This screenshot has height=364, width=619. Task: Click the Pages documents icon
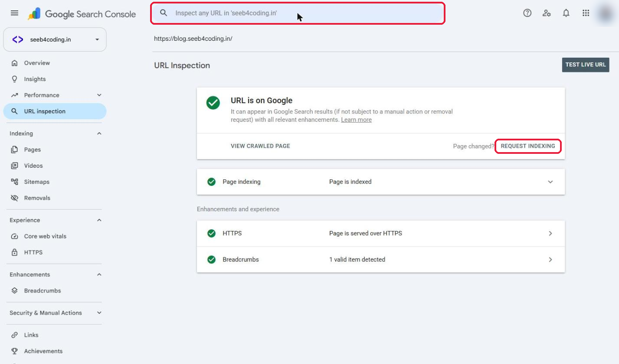15,149
